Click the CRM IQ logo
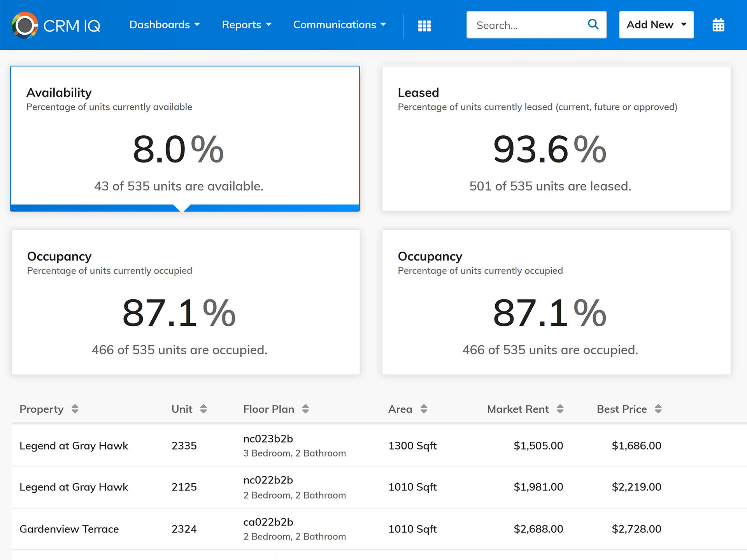Image resolution: width=747 pixels, height=560 pixels. 56,25
